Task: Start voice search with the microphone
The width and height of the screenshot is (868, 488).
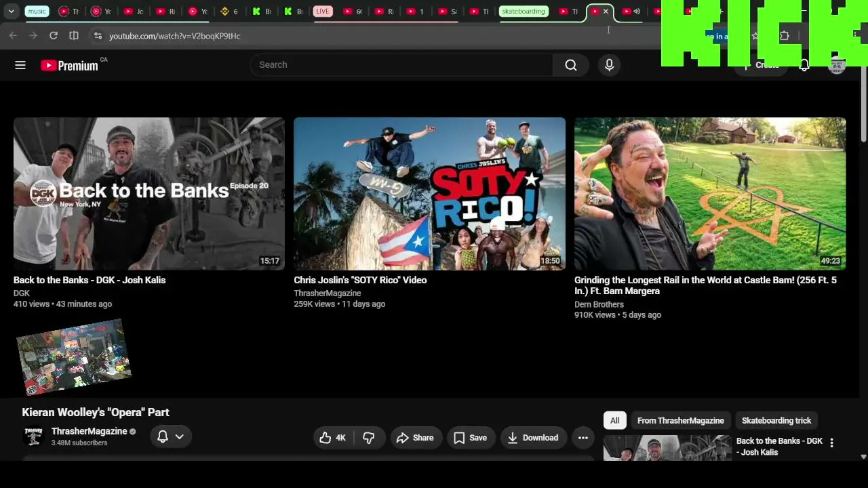Action: click(x=609, y=65)
